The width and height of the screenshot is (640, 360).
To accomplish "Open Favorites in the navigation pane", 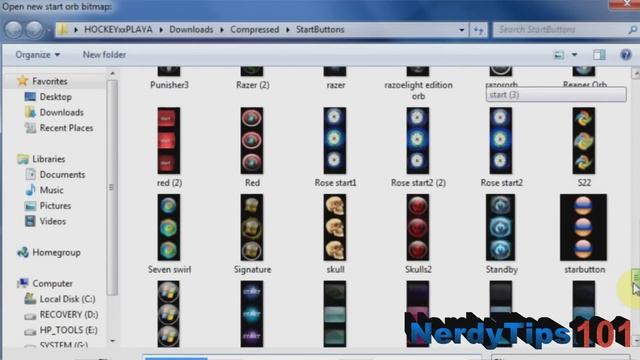I will tap(49, 81).
